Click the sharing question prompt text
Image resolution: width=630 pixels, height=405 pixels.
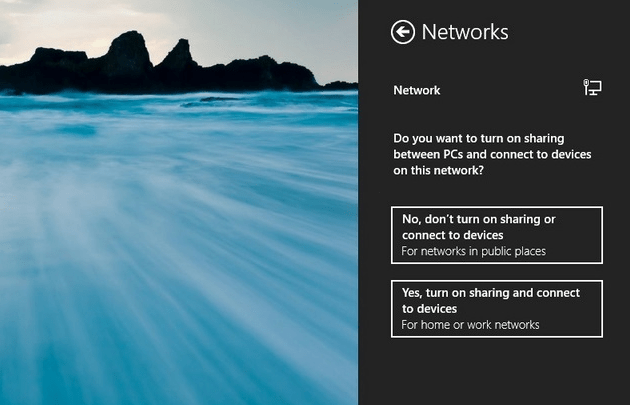[x=492, y=154]
